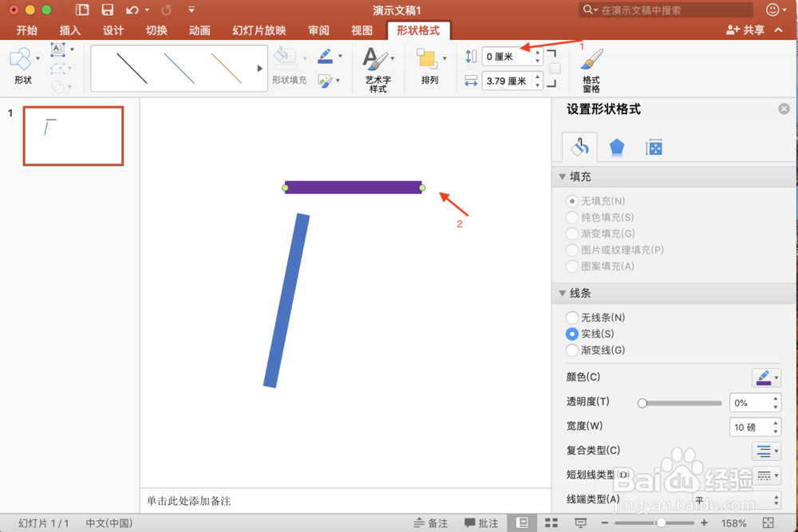
Task: Expand the shape styles gallery arrow
Action: (259, 68)
